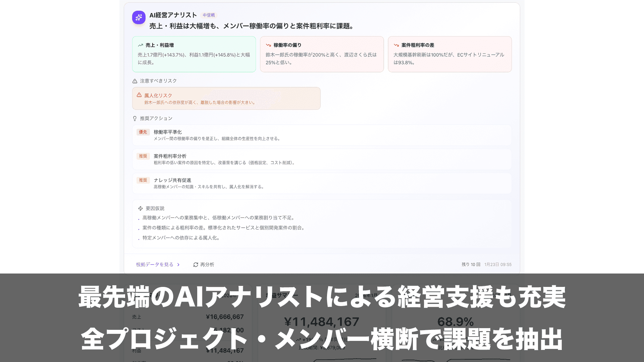Select the 属人化リスク risk card
Screen dimensions: 644x362
point(226,98)
